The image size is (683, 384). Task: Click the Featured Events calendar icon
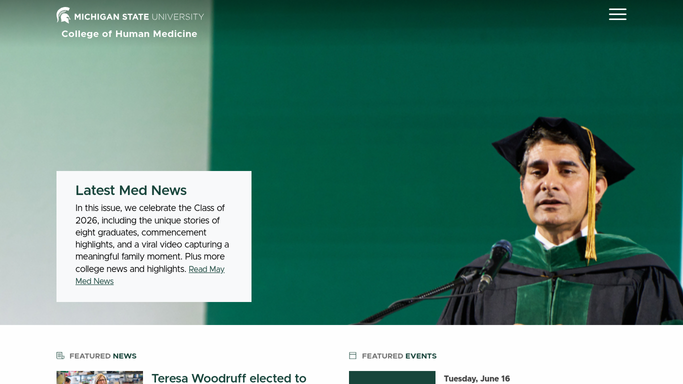click(x=352, y=356)
